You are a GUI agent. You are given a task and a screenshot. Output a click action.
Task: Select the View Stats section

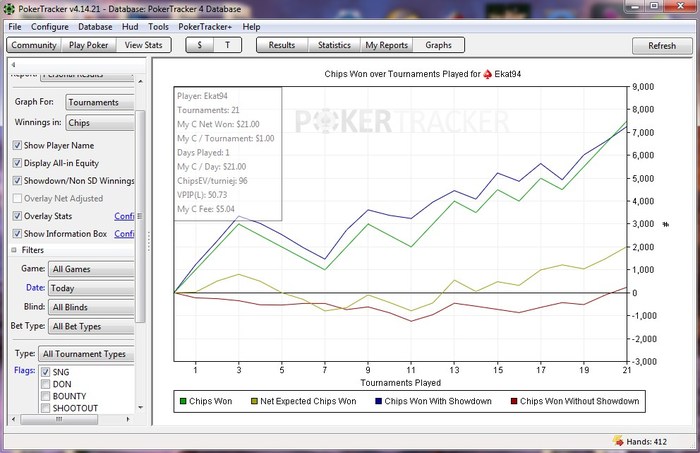pos(143,45)
